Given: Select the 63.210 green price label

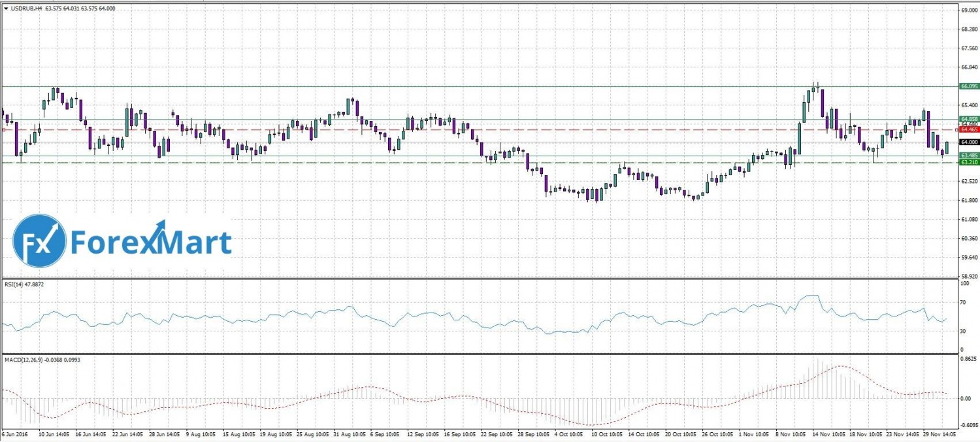Looking at the screenshot, I should tap(968, 162).
